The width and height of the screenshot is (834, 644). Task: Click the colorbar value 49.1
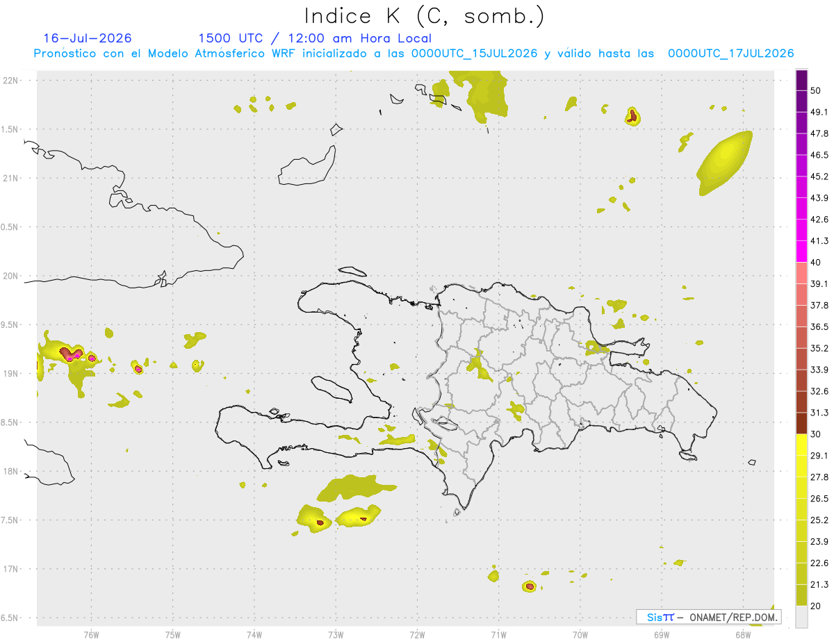click(x=819, y=112)
